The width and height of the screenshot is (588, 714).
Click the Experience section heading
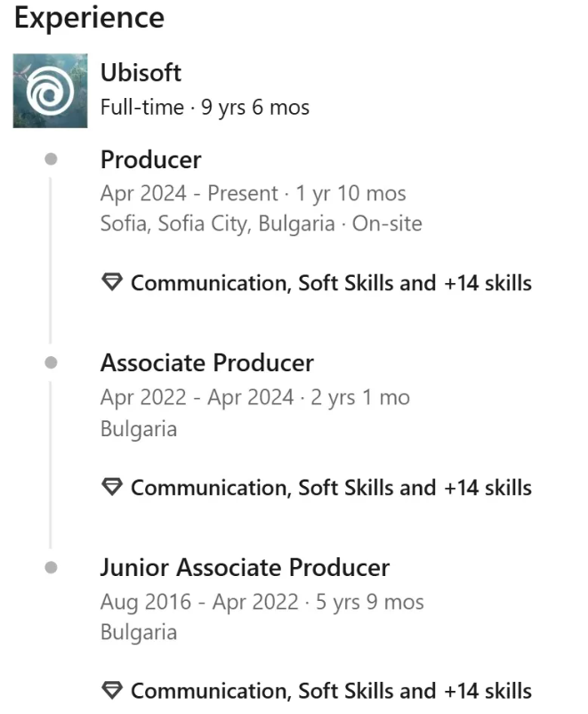(89, 18)
